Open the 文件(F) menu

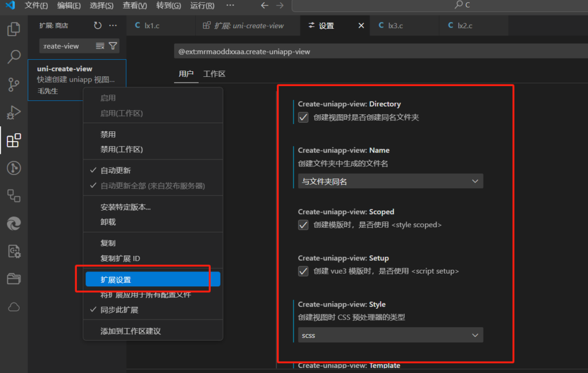click(x=36, y=6)
